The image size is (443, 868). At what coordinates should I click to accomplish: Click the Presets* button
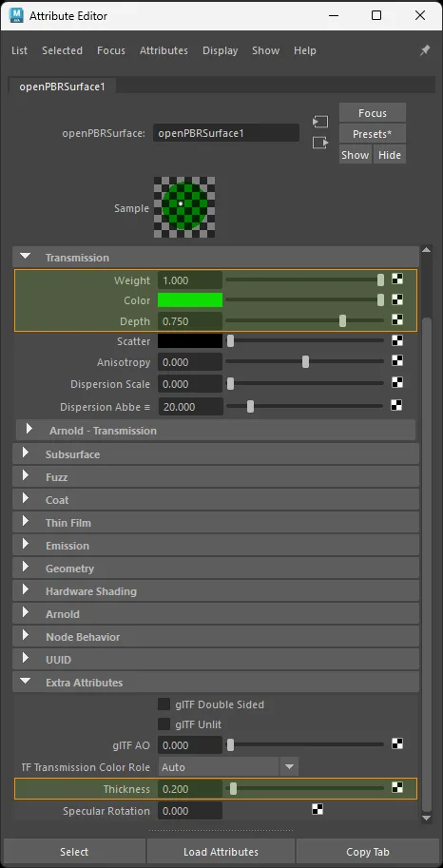click(372, 134)
